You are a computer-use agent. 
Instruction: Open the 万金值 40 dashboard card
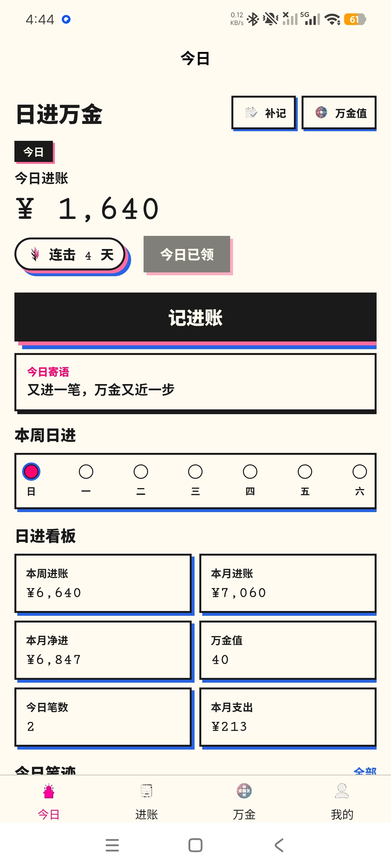288,650
